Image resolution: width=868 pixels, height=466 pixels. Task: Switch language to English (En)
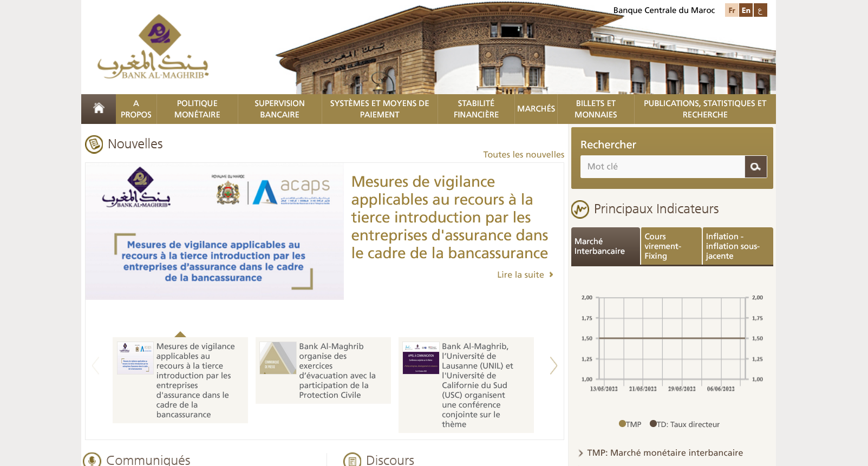[x=746, y=10]
